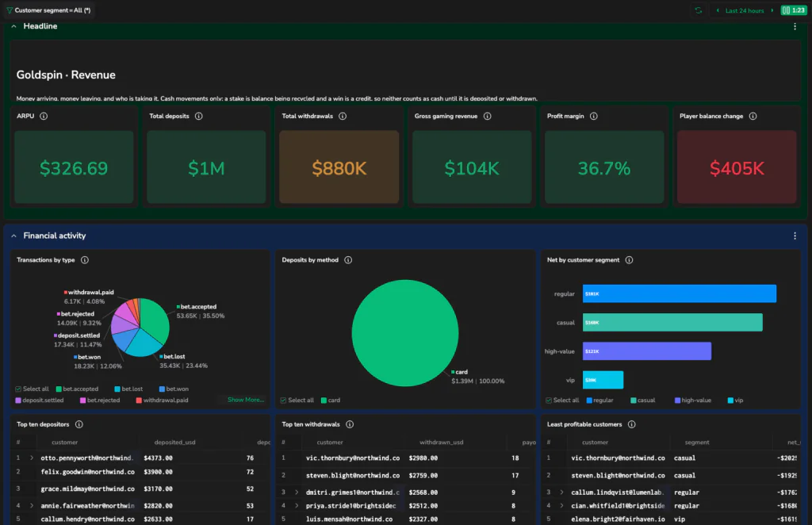Toggle high-value legend in segment chart
Screen dimensions: 812x525
tap(693, 400)
